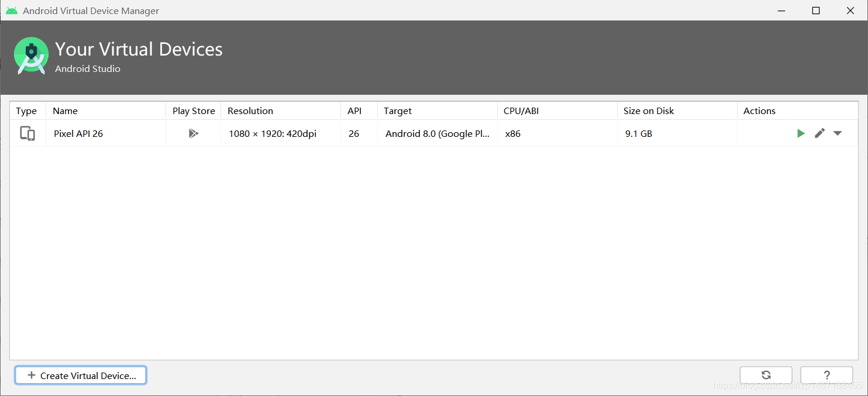Sort by Name column header
This screenshot has width=868, height=396.
pos(106,111)
